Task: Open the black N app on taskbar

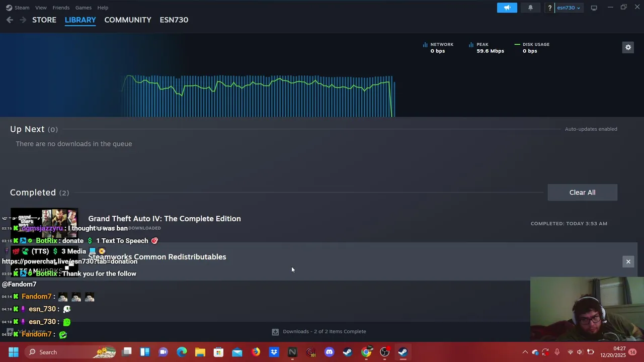Action: [292, 352]
